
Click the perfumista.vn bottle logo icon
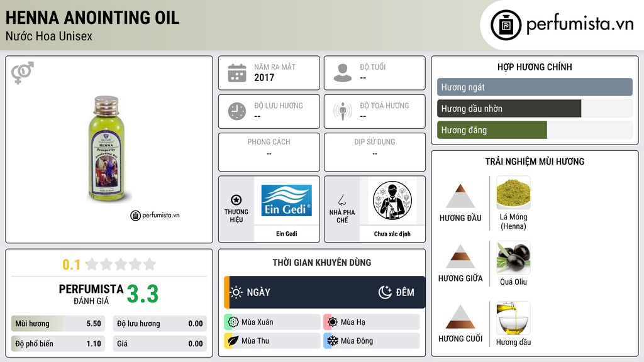tap(506, 25)
